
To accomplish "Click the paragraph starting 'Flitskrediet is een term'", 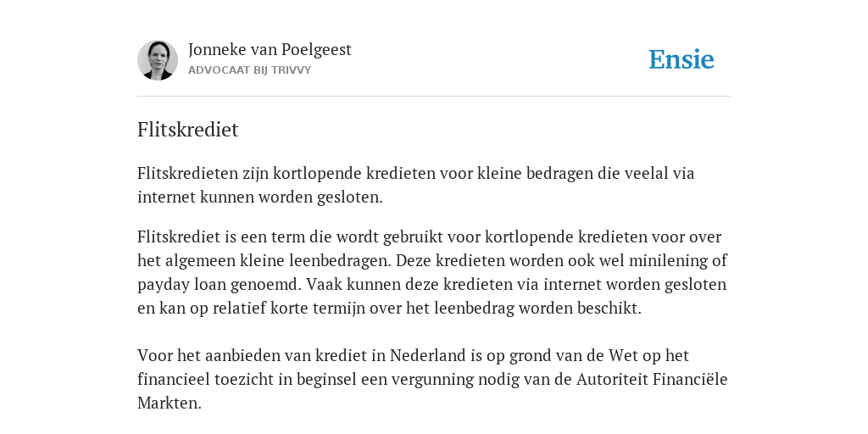I will pos(432,272).
